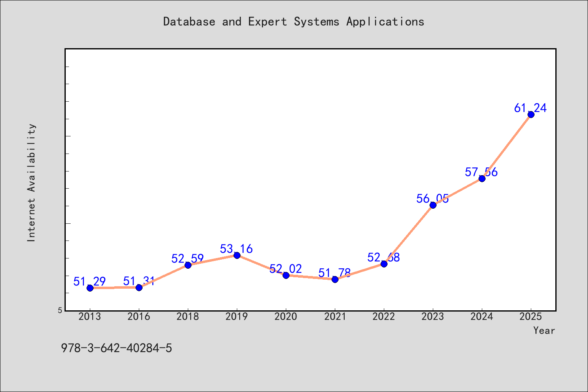Click the Internet Availability axis title

(31, 183)
